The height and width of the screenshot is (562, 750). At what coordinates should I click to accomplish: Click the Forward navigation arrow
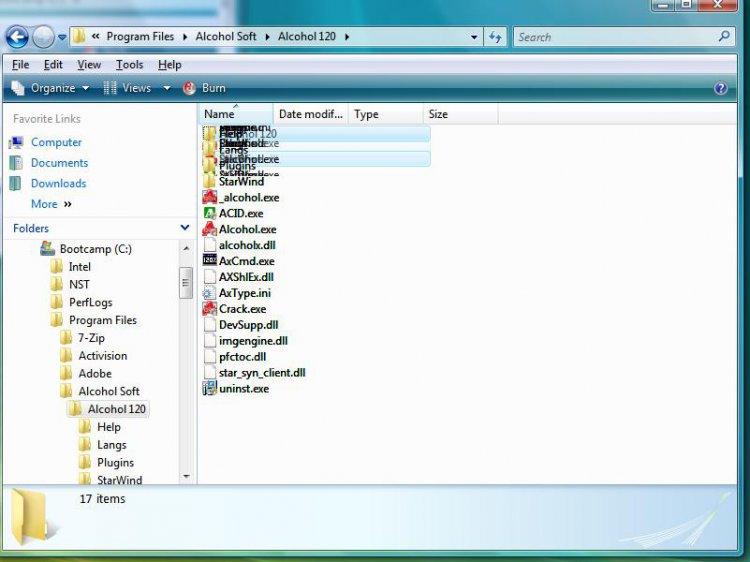pyautogui.click(x=43, y=37)
